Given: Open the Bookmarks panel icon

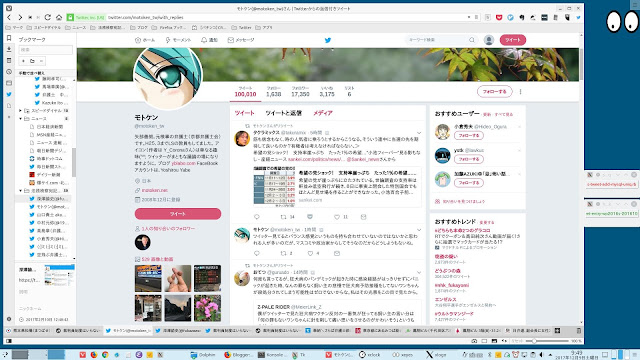Looking at the screenshot, I should [x=9, y=38].
